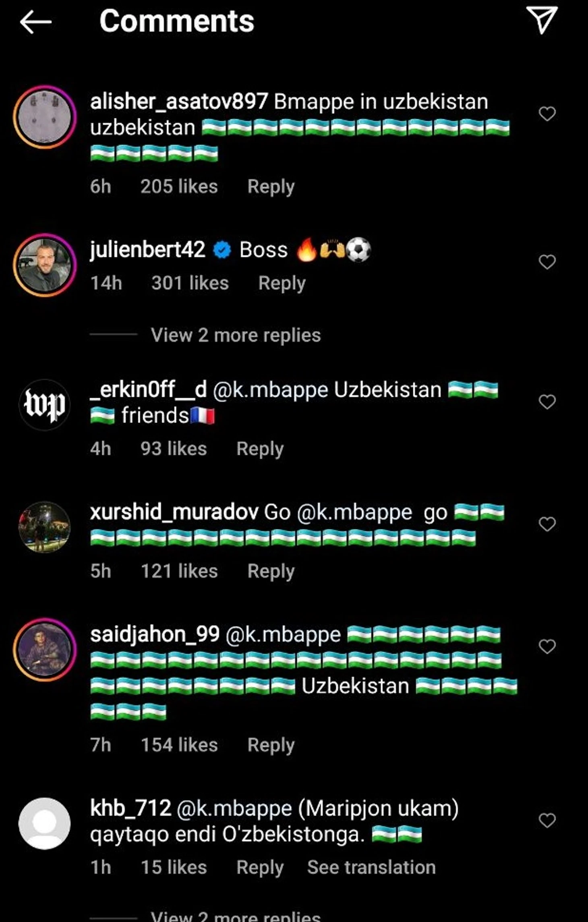Expand View 2 more replies under julienbert42
Viewport: 588px width, 922px height.
pos(236,335)
